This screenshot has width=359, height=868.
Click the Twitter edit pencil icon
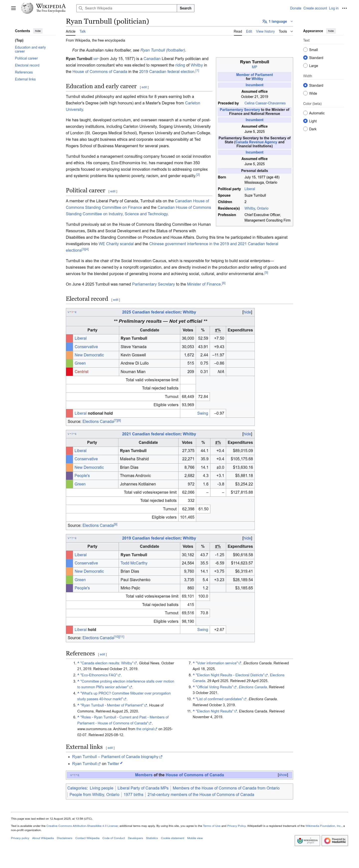[x=121, y=763]
